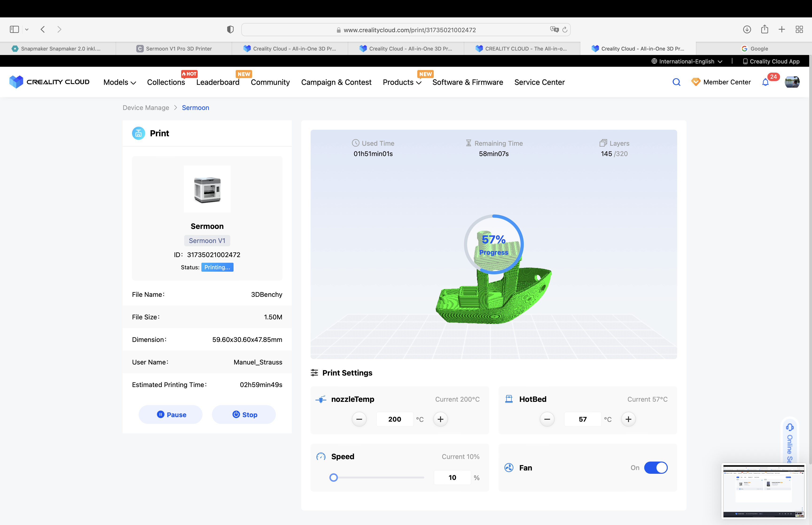Click the Safari share icon
The width and height of the screenshot is (812, 525).
click(x=765, y=29)
